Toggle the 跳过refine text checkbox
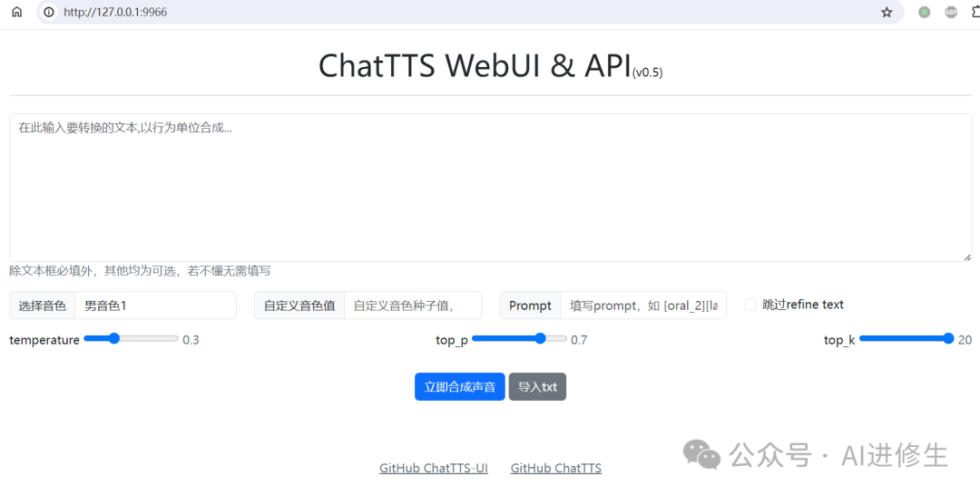Viewport: 980px width, 495px height. [x=750, y=305]
